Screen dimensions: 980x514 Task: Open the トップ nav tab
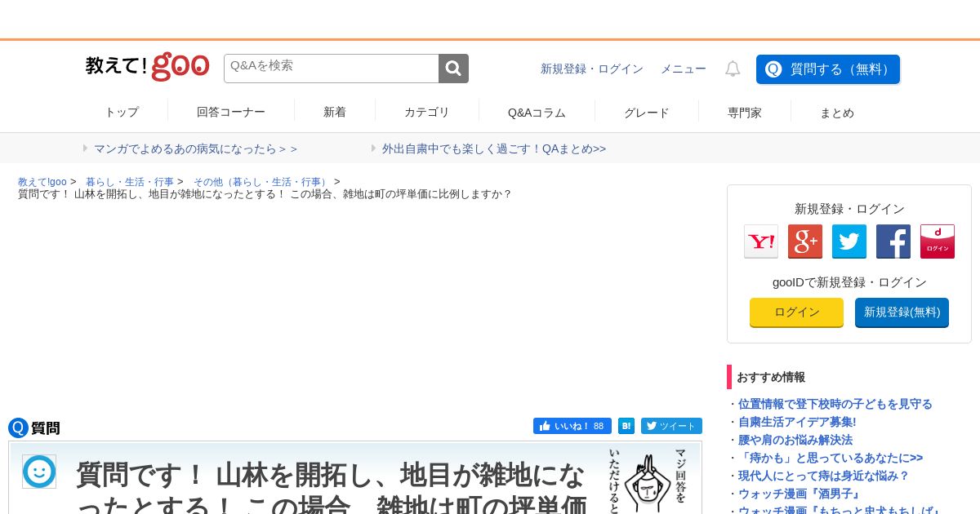point(122,113)
